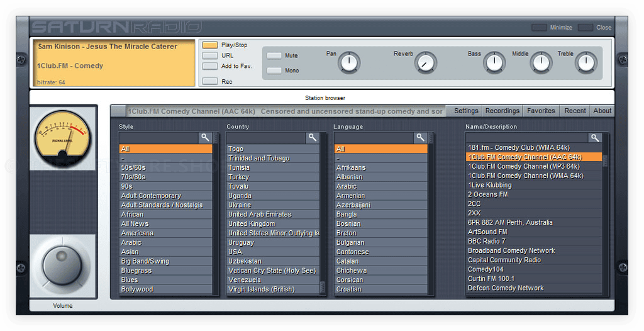This screenshot has height=331, width=644.
Task: Enable the Mono switch
Action: pyautogui.click(x=274, y=70)
